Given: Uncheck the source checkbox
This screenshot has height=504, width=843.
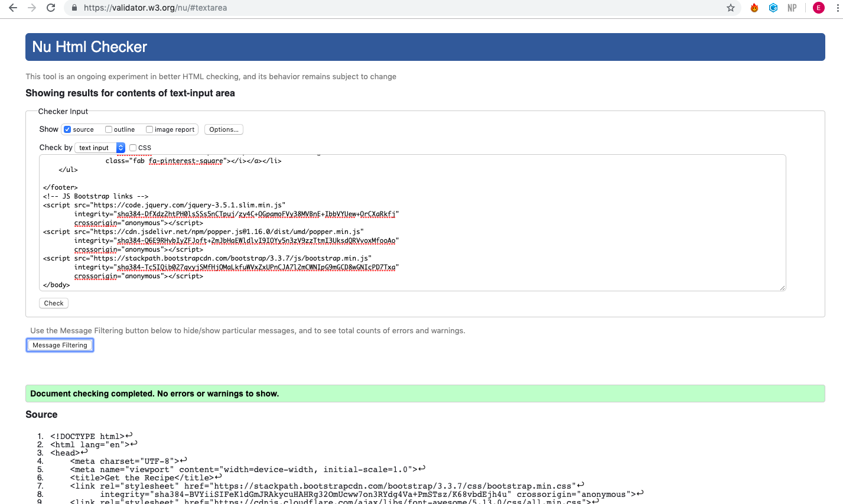Looking at the screenshot, I should [67, 129].
